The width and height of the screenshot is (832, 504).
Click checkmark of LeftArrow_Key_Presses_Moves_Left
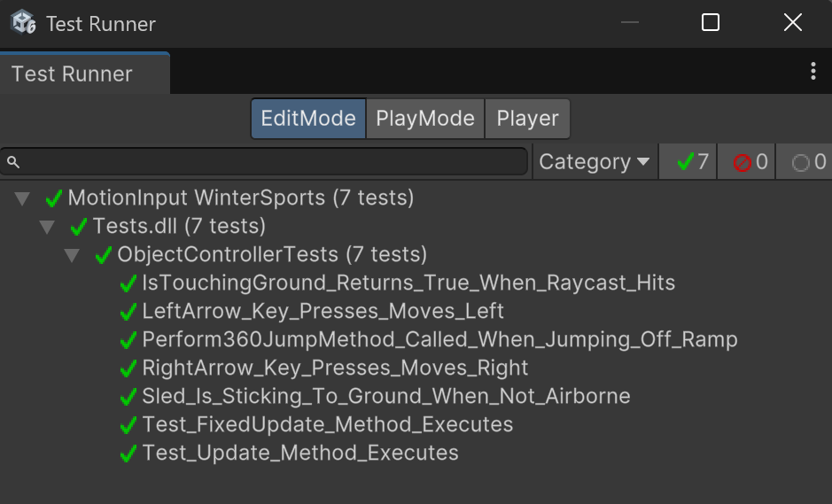tap(128, 312)
